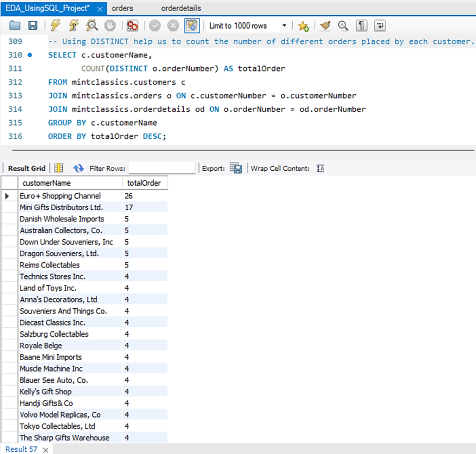The image size is (476, 454).
Task: Click the comment on line 309
Action: (x=261, y=41)
